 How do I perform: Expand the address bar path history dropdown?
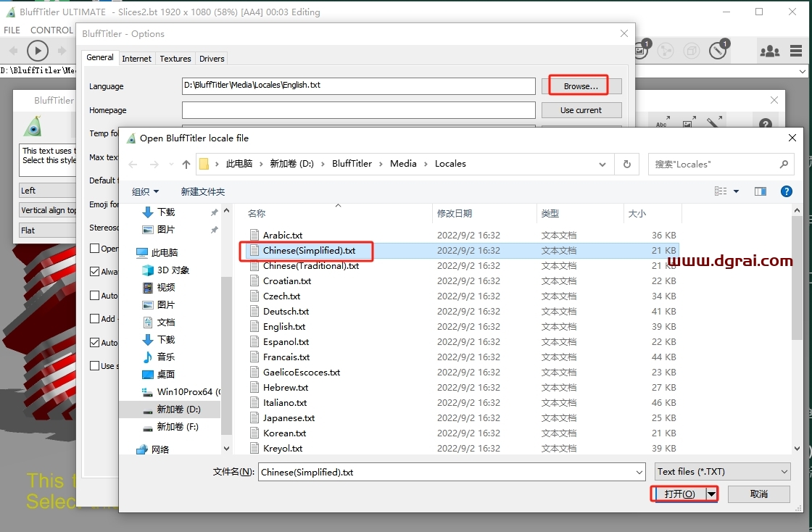pos(602,164)
